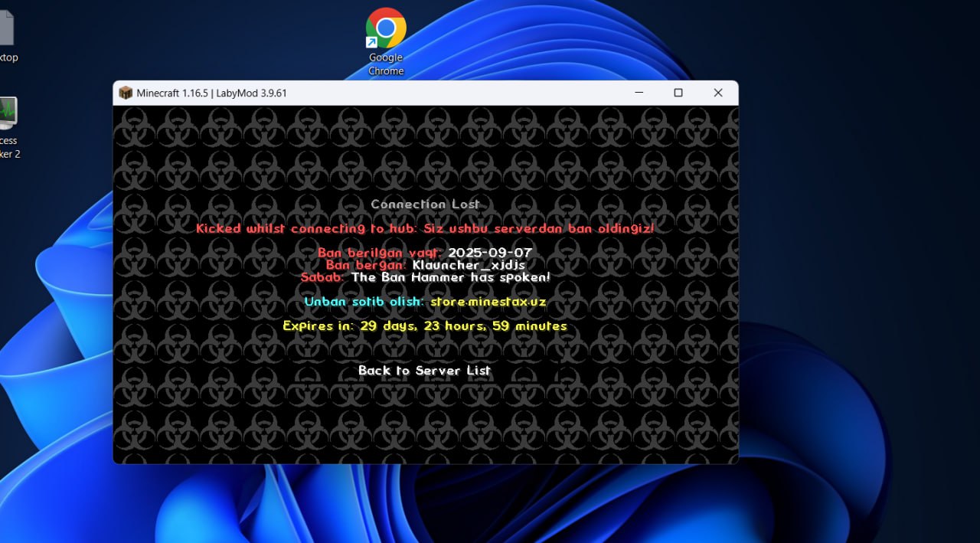Screen dimensions: 980x543
Task: Maximize the Minecraft LabyMod window
Action: [678, 93]
